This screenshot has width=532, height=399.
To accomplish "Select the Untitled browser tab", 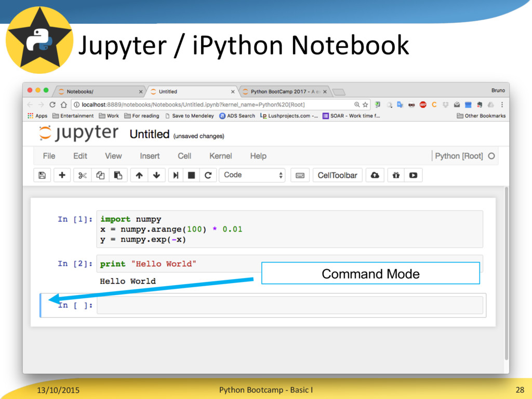I will pyautogui.click(x=192, y=91).
